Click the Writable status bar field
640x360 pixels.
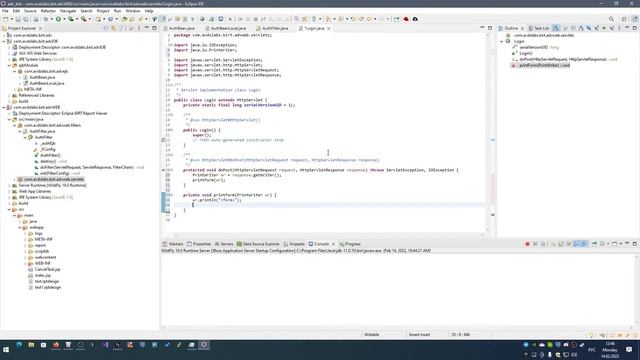[371, 335]
